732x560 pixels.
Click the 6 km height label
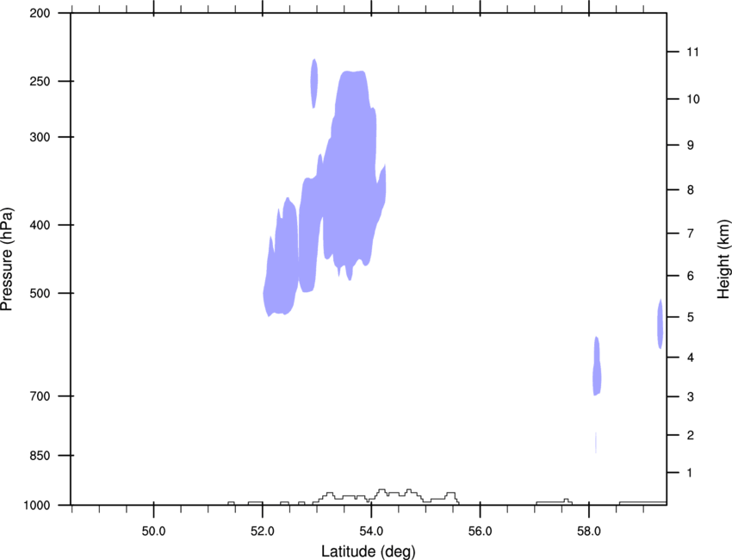point(691,276)
